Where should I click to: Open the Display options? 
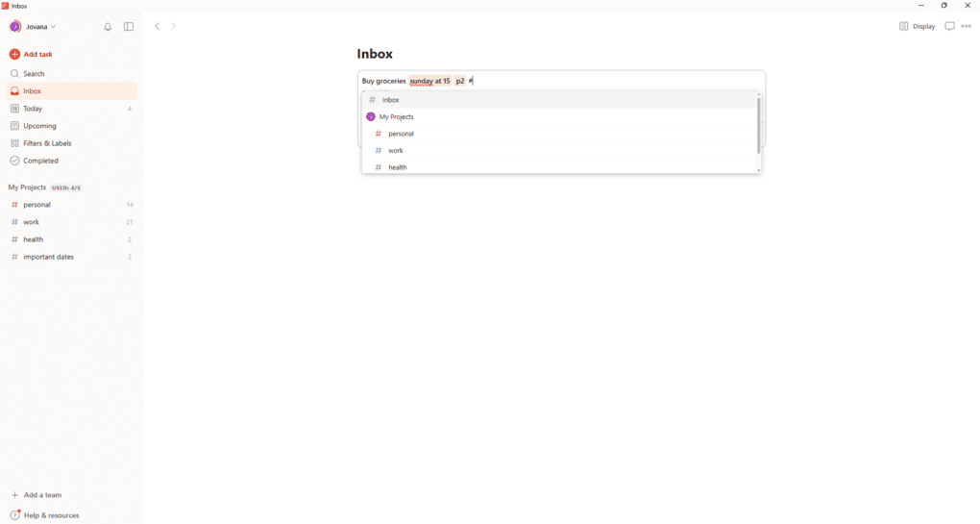click(918, 26)
